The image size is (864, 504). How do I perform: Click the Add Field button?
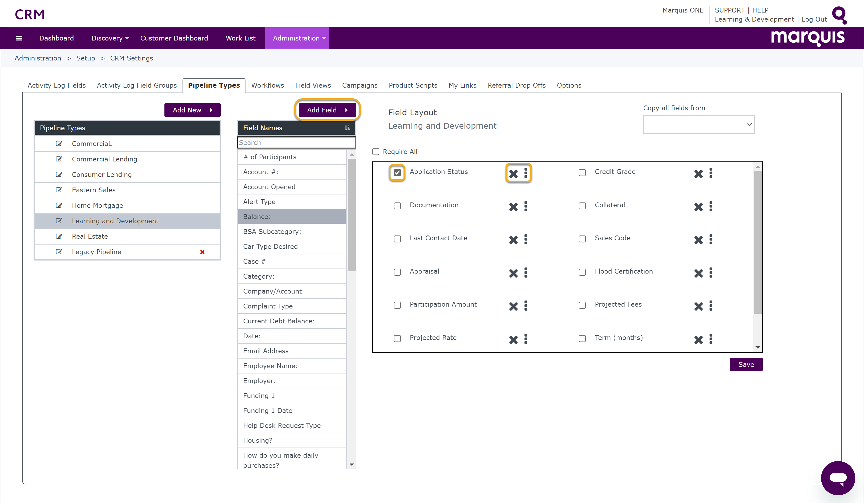pos(327,110)
